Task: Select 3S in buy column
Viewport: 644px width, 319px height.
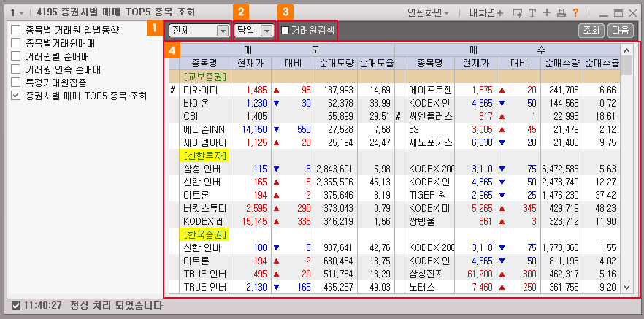Action: tap(414, 129)
